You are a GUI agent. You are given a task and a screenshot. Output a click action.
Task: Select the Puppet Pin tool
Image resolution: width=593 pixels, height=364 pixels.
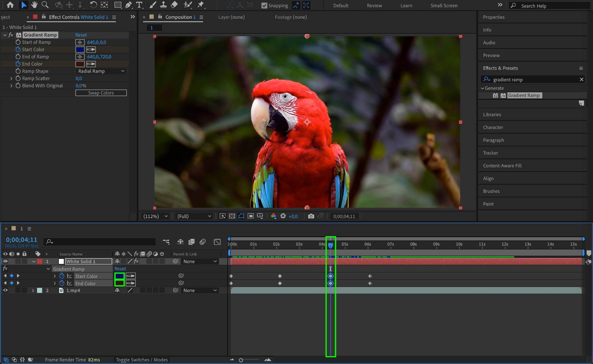[x=200, y=5]
